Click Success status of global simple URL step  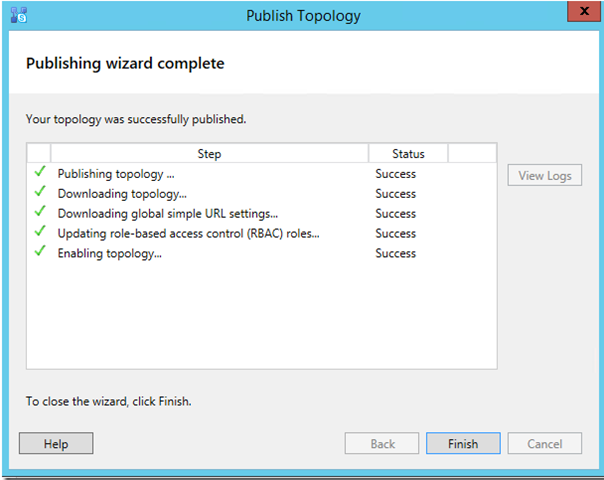pyautogui.click(x=396, y=214)
